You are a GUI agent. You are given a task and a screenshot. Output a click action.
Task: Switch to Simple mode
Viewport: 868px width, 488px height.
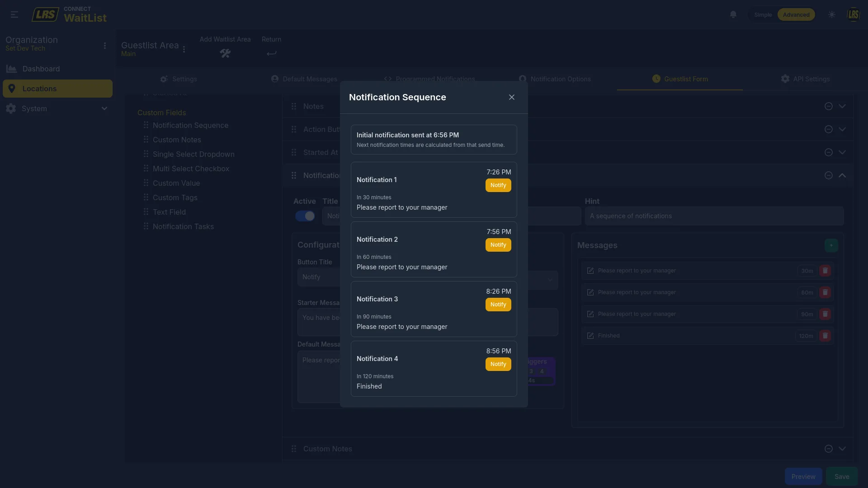pos(763,14)
